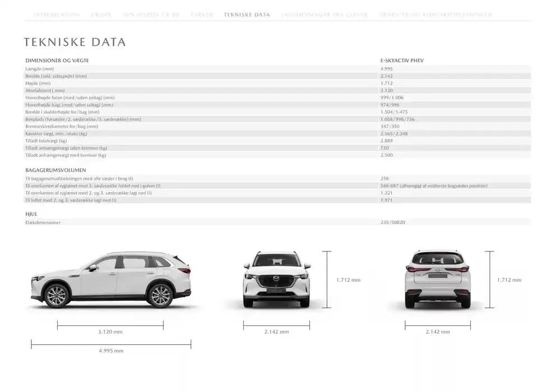Click 2.142 mm label under front view
555x392 pixels.
276,332
